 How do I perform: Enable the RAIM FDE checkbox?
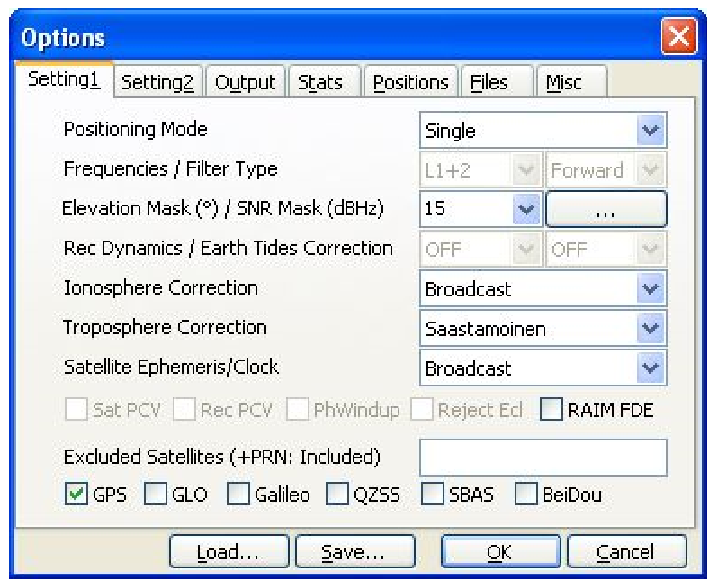(x=551, y=409)
